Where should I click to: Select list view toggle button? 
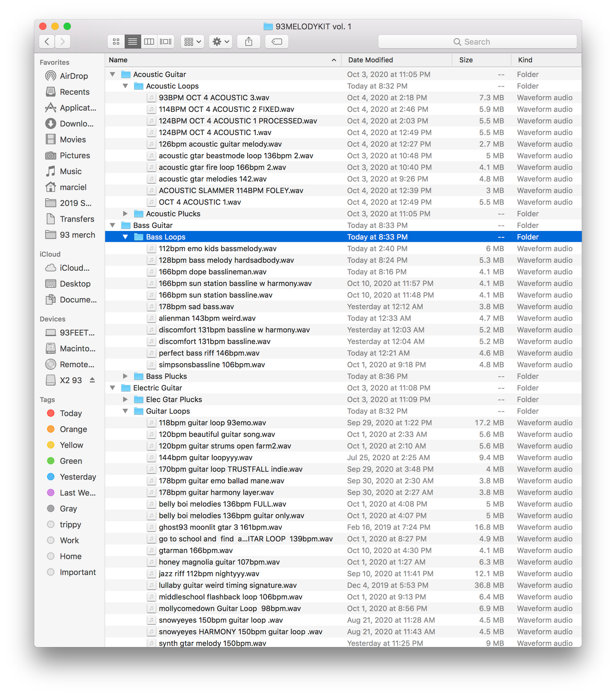133,42
